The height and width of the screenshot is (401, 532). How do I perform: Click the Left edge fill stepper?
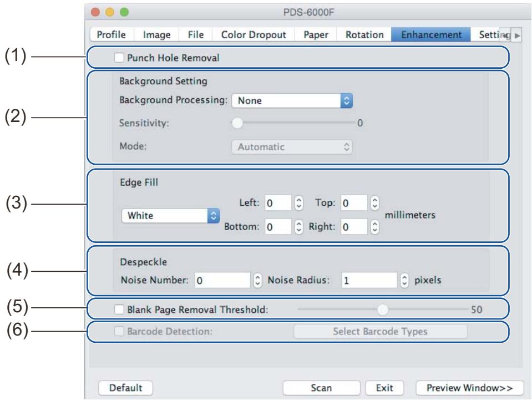tap(298, 203)
